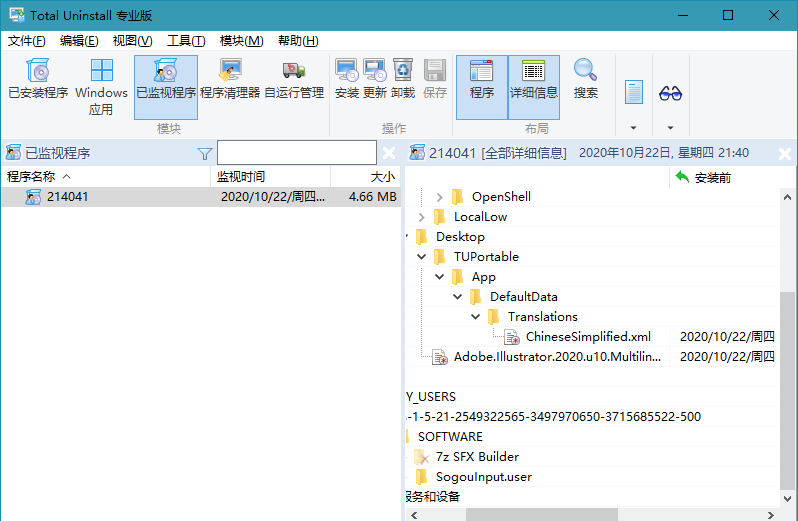Click the vertical scrollbar down arrow
Image resolution: width=798 pixels, height=521 pixels.
pos(787,499)
